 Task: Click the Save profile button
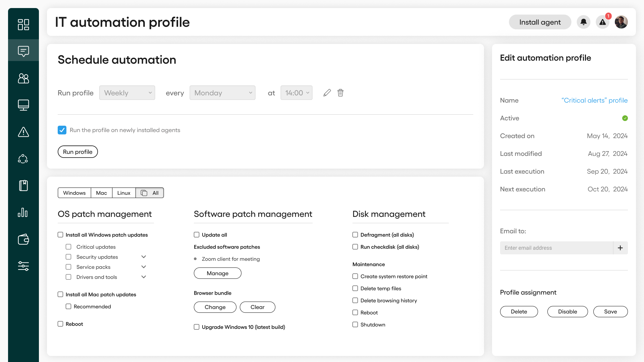point(610,312)
